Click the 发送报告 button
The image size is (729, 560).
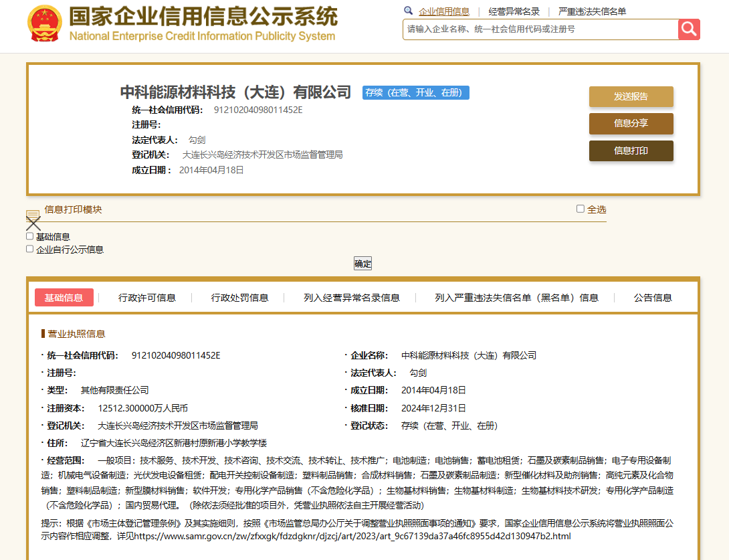[x=631, y=96]
